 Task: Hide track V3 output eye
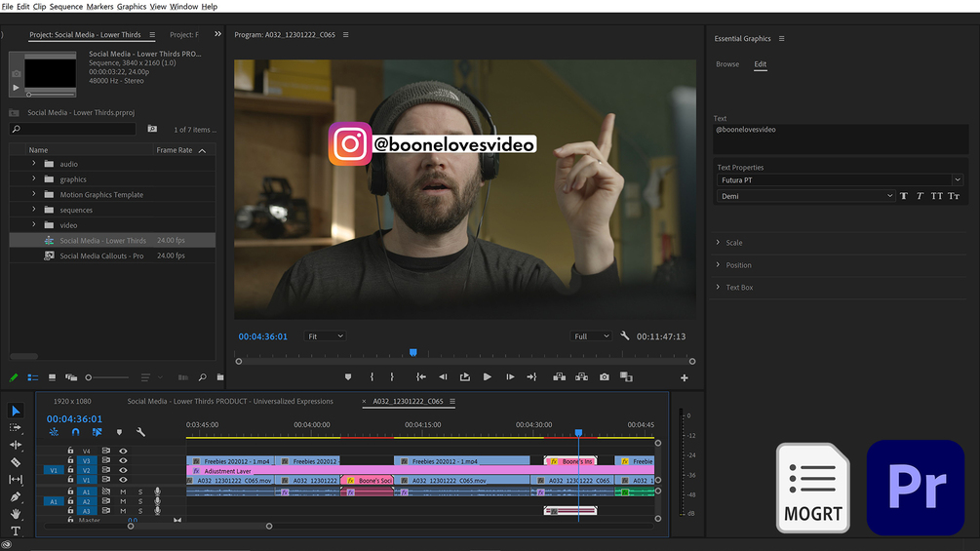point(123,460)
